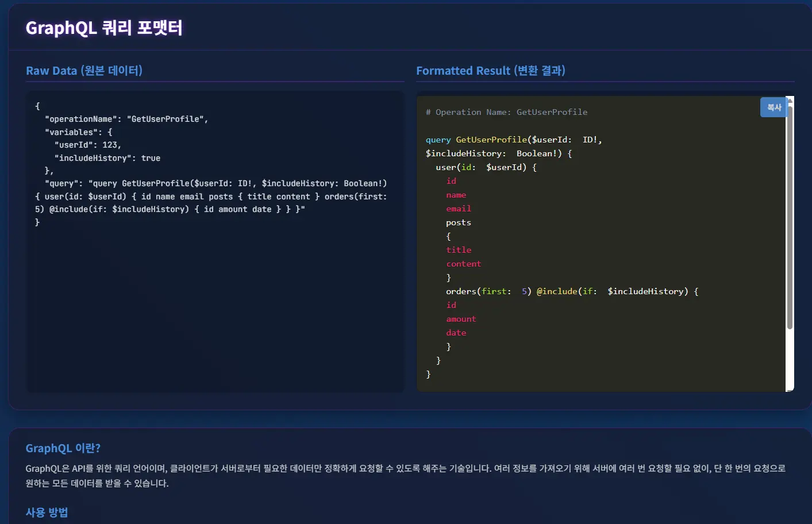812x524 pixels.
Task: Select the query keyword in formatted output
Action: pyautogui.click(x=438, y=139)
